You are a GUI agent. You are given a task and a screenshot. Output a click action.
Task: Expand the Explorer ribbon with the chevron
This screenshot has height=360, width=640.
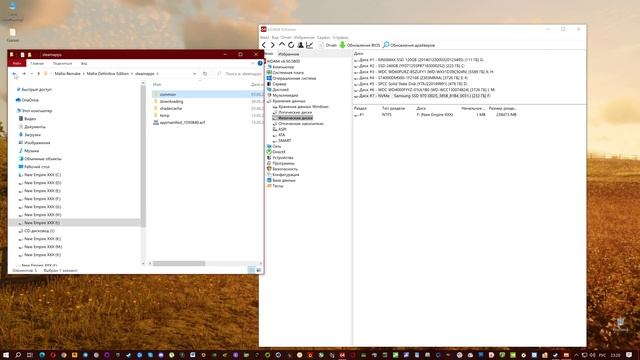point(253,63)
